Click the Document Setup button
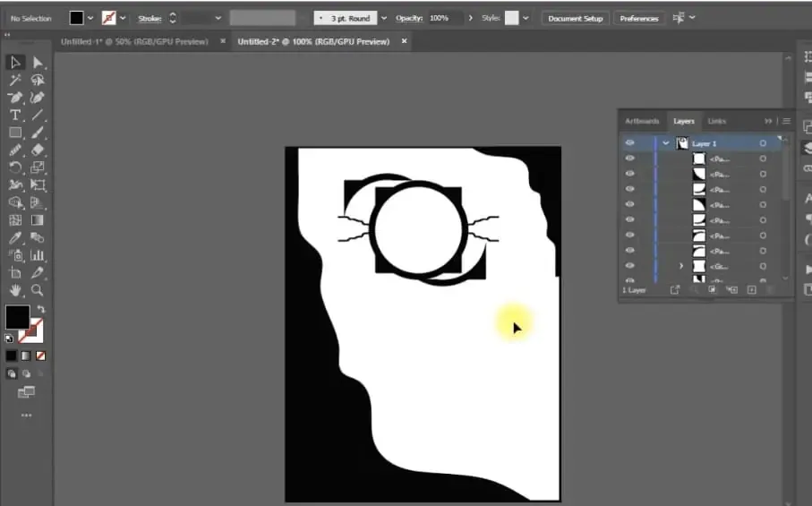 [x=576, y=18]
